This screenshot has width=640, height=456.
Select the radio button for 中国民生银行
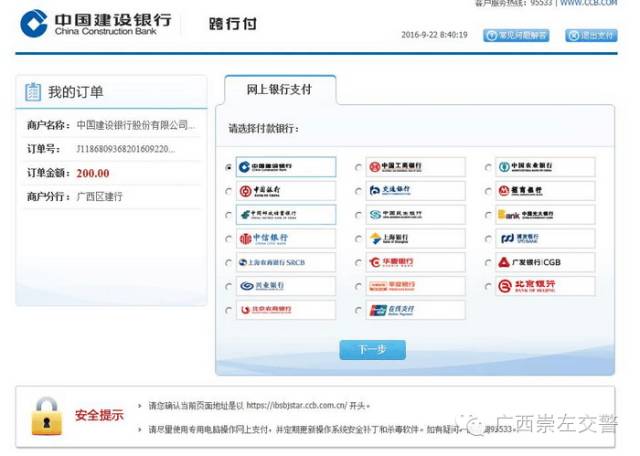(x=358, y=215)
